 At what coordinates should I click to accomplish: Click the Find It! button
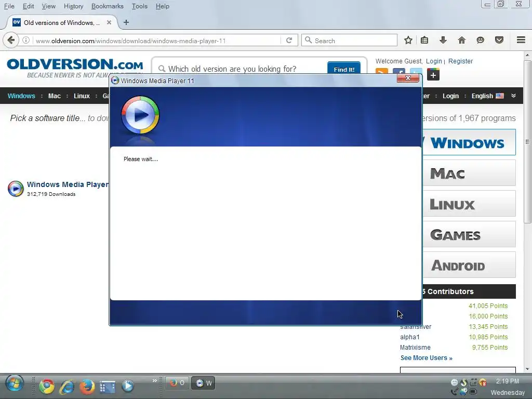pos(344,69)
